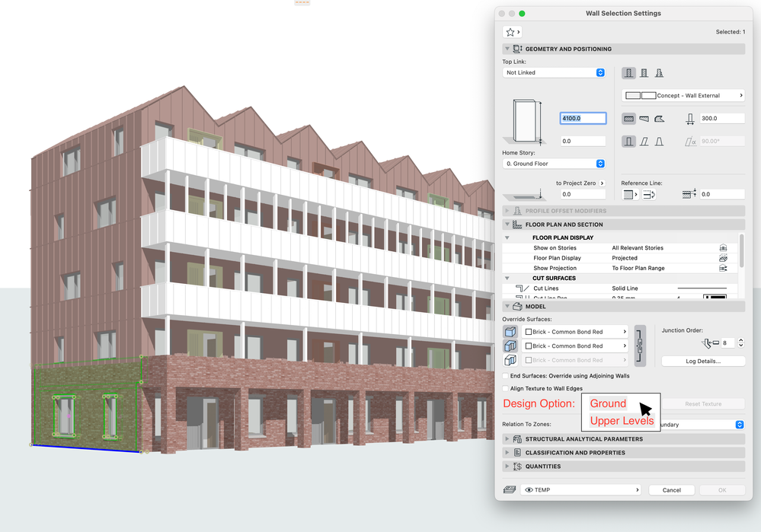The image size is (761, 532).
Task: Click the Floor Plan Display row icon
Action: point(723,258)
